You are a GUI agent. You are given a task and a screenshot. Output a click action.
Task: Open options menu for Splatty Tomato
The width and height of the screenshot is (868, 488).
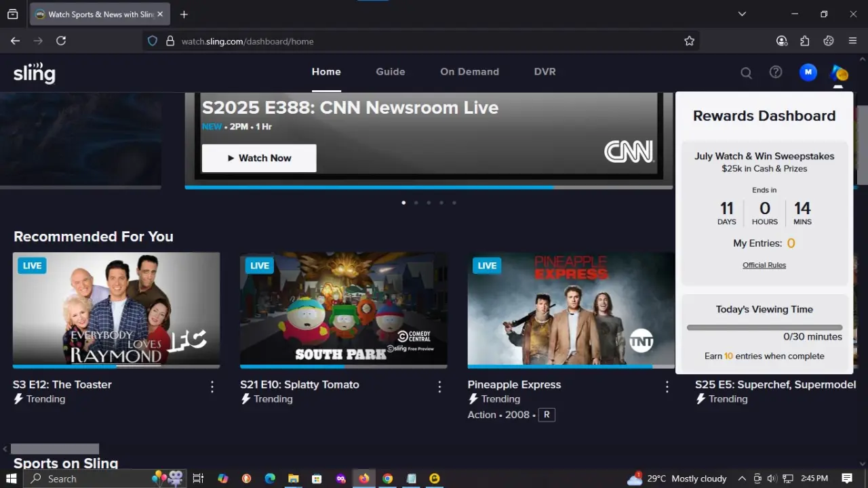[x=439, y=386]
